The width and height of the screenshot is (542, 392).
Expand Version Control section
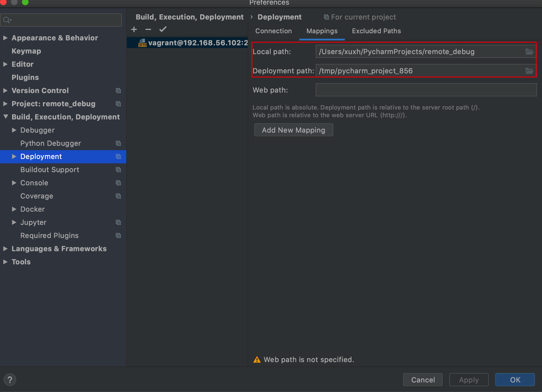(5, 91)
